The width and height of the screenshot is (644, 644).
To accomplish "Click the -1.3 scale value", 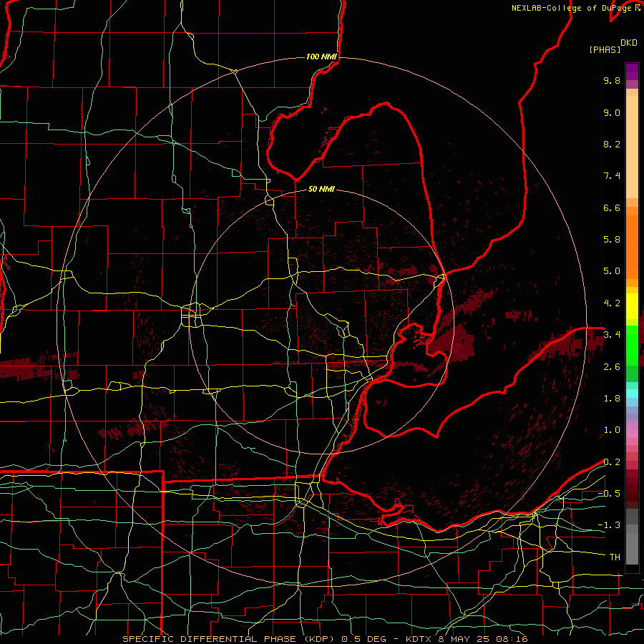I will coord(609,525).
